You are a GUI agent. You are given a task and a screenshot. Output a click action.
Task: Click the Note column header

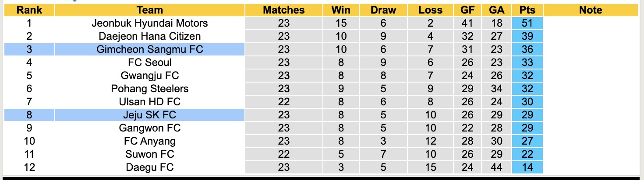(590, 10)
